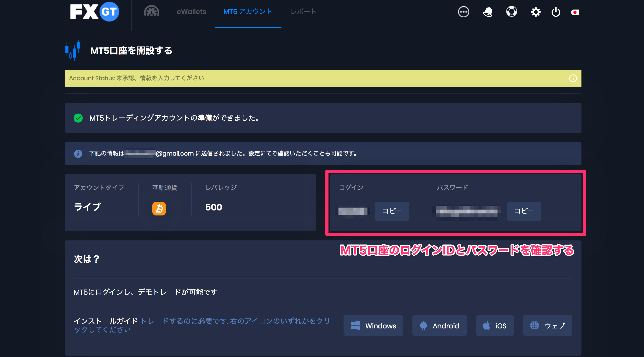Click the 基軸通貨 label
The height and width of the screenshot is (357, 644).
[x=165, y=187]
